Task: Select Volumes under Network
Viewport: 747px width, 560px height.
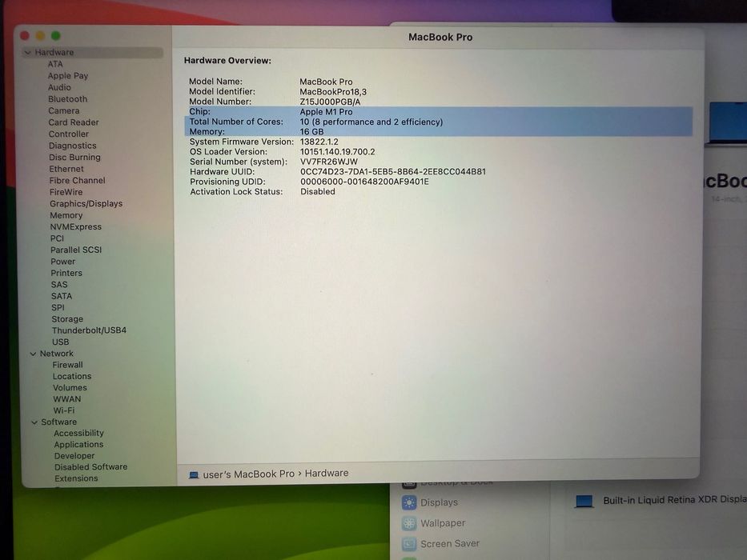Action: pos(70,388)
